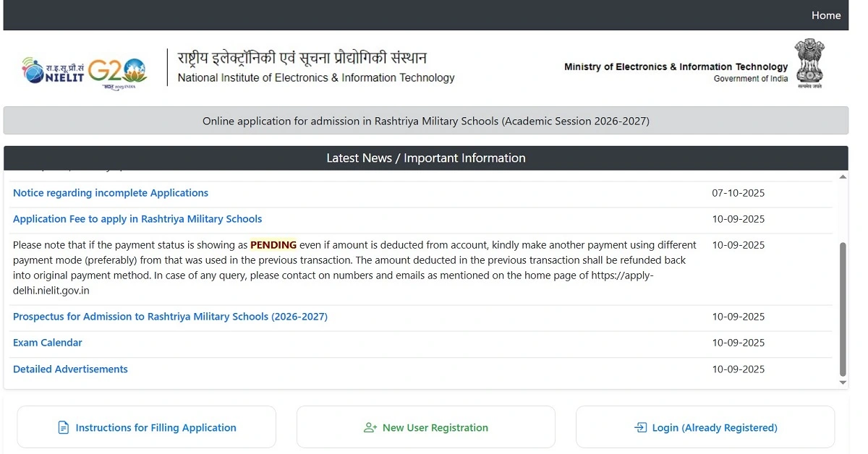The width and height of the screenshot is (868, 454).
Task: Click the document icon on Instructions button
Action: 63,427
